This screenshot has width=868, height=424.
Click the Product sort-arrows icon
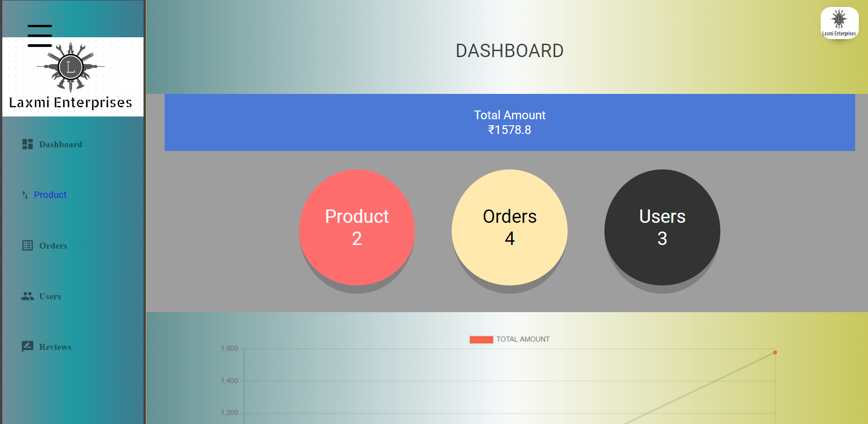25,195
